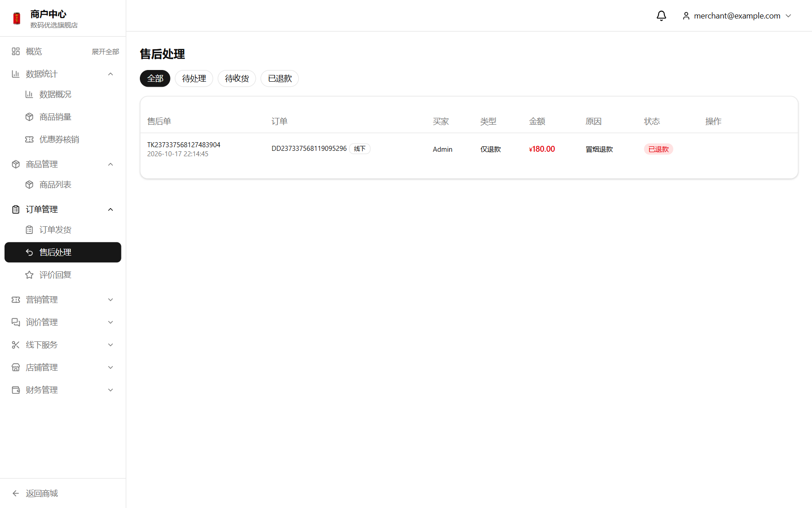
Task: Click the 概览 grid icon
Action: (16, 51)
